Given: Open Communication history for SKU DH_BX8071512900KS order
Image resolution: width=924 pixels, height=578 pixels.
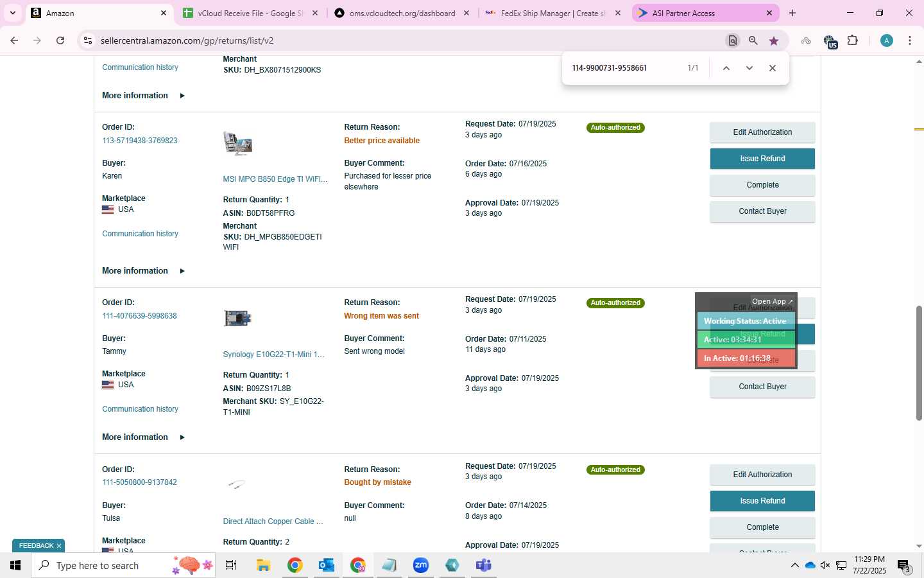Looking at the screenshot, I should (x=140, y=67).
